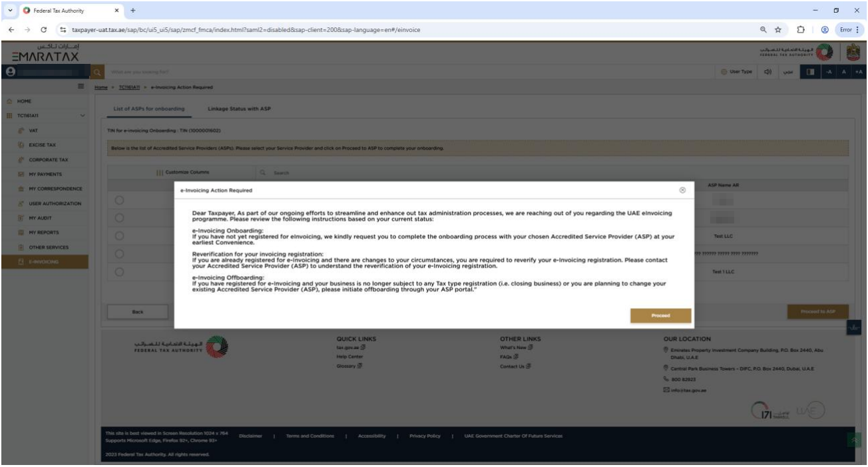Open UAE Government Charter Of Future Services
The width and height of the screenshot is (868, 467).
[x=513, y=436]
